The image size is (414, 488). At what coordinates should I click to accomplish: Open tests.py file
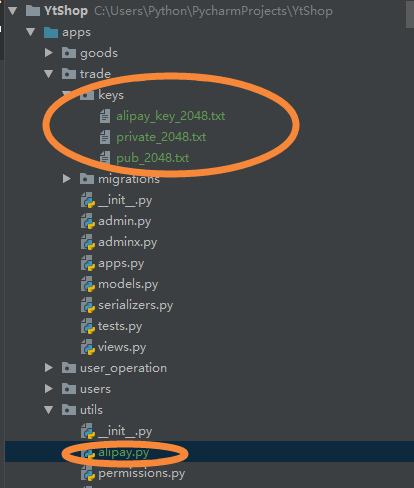click(x=120, y=326)
